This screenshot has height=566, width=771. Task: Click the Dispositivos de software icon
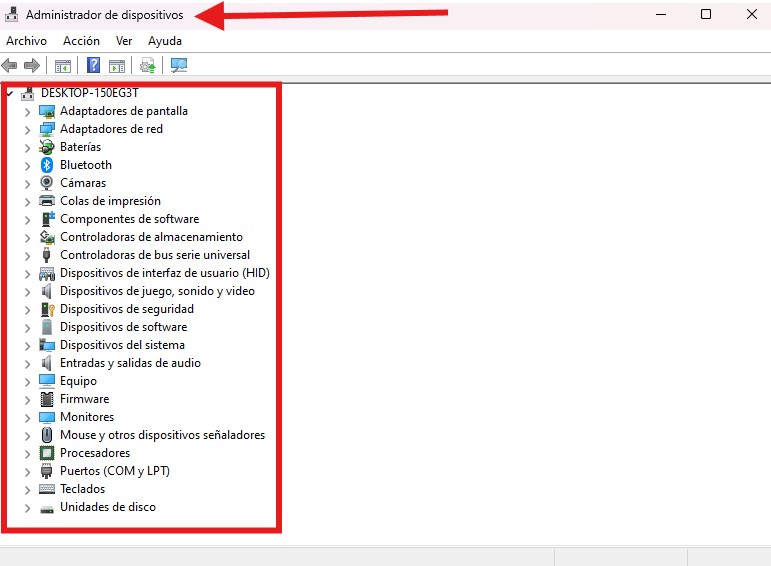[x=47, y=327]
